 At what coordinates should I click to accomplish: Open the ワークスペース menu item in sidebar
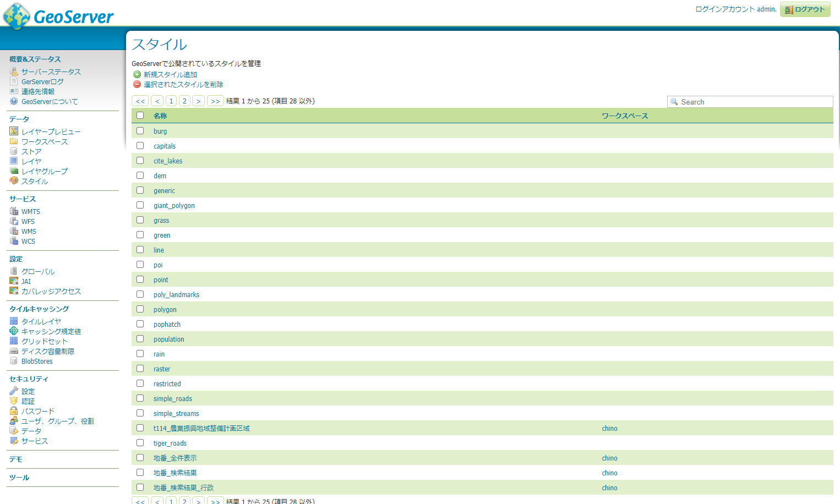coord(45,141)
